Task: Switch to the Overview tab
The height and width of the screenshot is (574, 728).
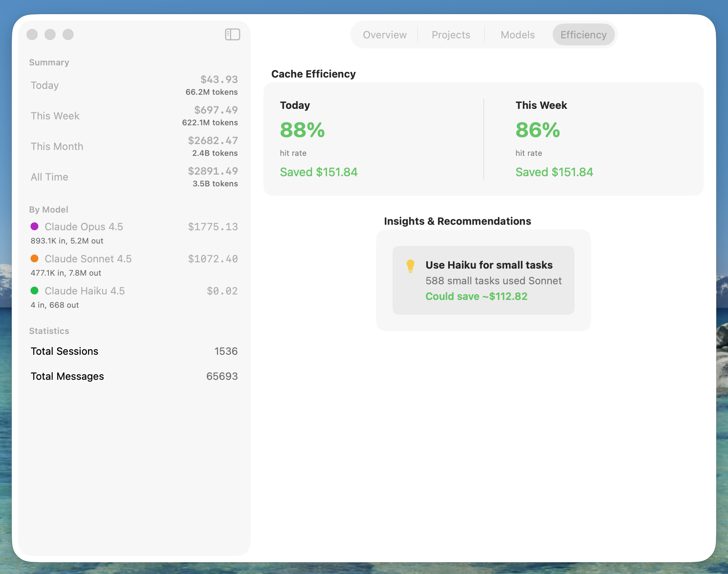Action: 384,34
